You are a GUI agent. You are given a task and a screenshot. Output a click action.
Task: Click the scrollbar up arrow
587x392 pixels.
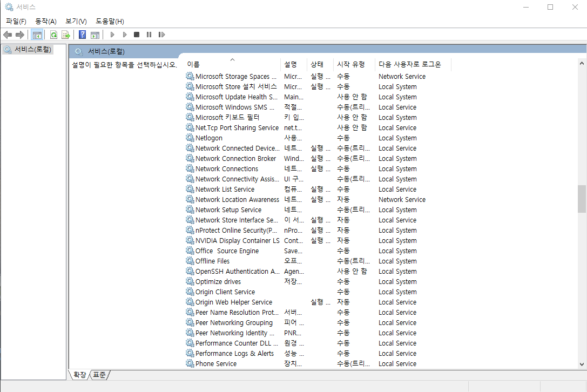coord(582,63)
